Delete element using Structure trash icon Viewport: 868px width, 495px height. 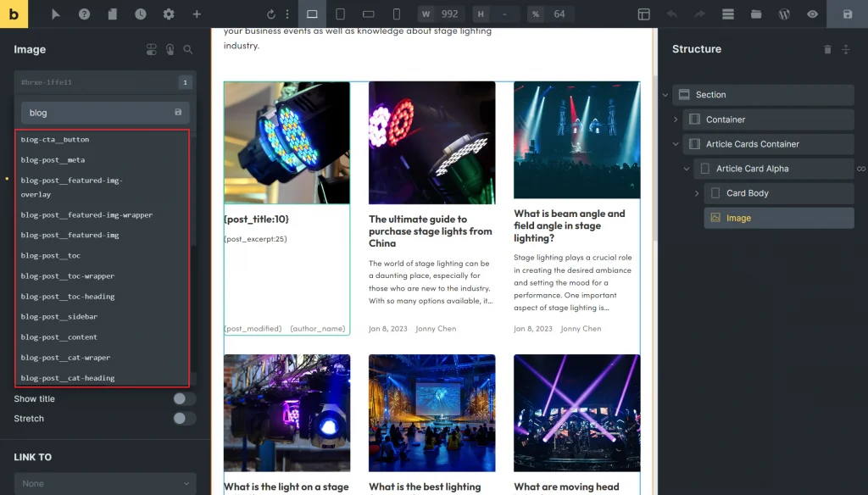pyautogui.click(x=827, y=49)
